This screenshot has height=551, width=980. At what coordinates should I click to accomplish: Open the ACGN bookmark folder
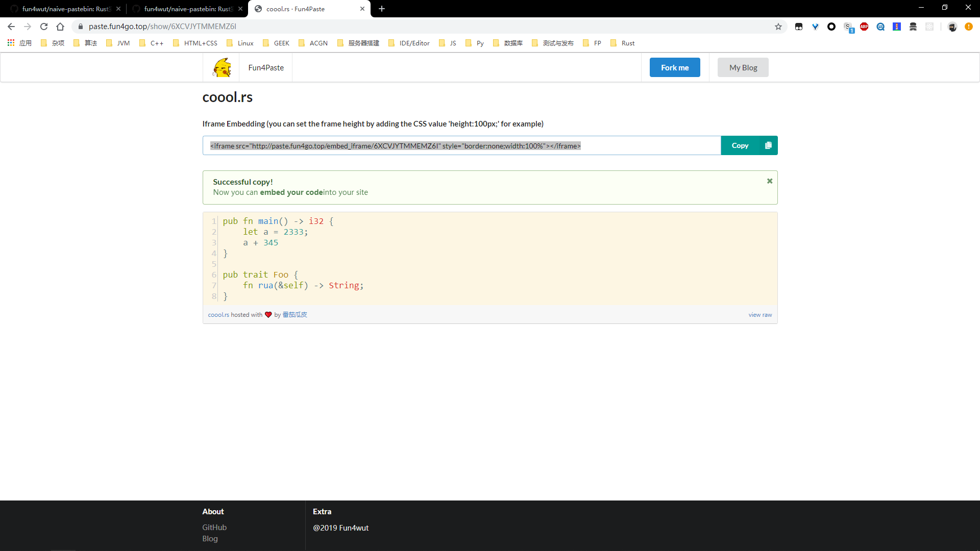[x=313, y=43]
